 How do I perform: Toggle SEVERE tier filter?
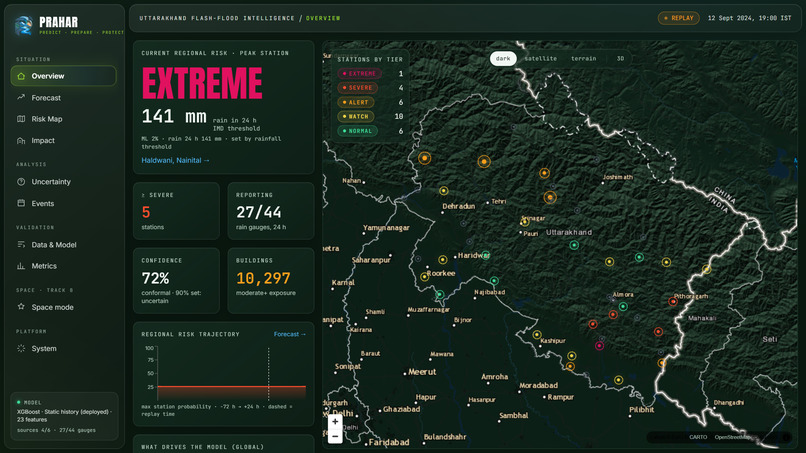(x=358, y=88)
